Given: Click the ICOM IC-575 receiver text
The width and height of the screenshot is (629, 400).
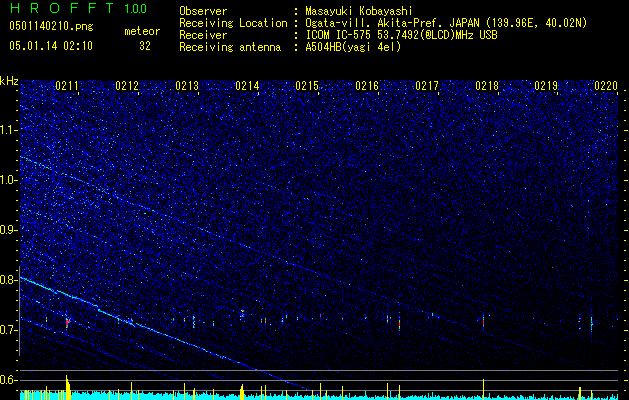Looking at the screenshot, I should pos(401,35).
